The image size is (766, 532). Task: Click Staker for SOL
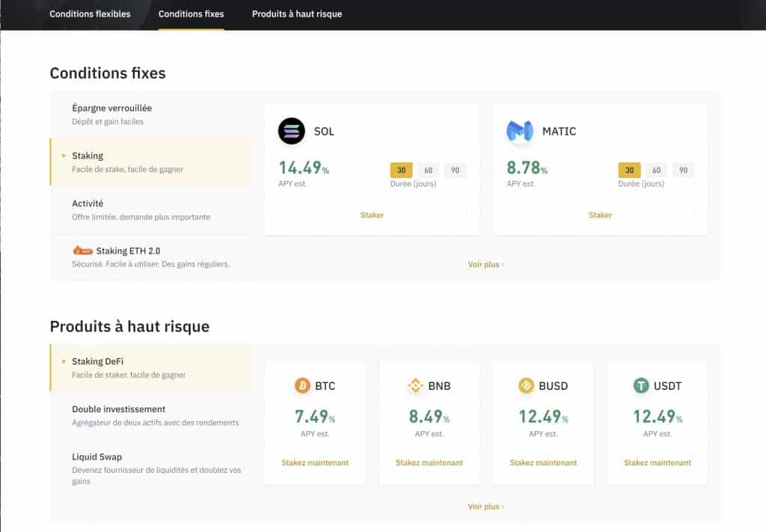pyautogui.click(x=372, y=215)
